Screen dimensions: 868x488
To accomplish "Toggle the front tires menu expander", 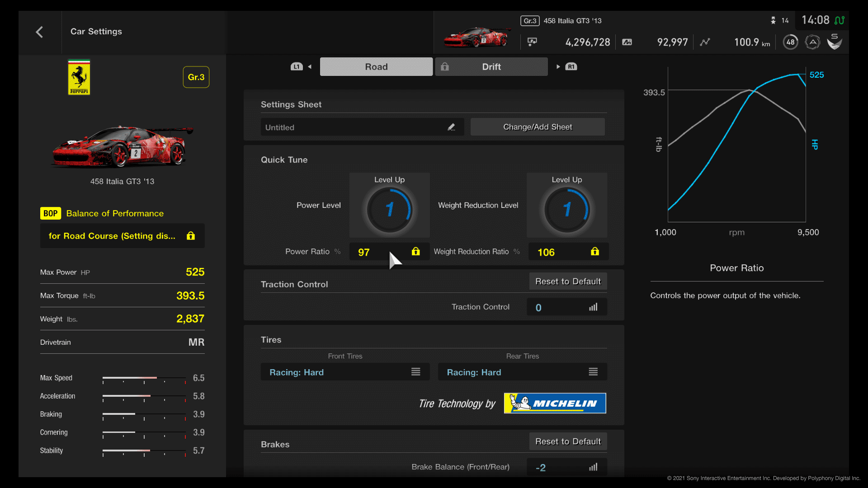I will coord(415,372).
